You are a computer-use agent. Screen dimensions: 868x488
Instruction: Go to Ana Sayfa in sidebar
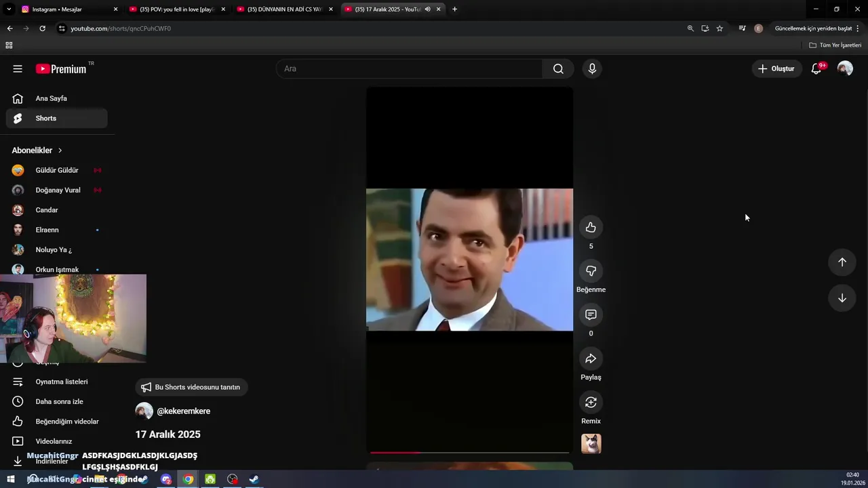click(57, 98)
